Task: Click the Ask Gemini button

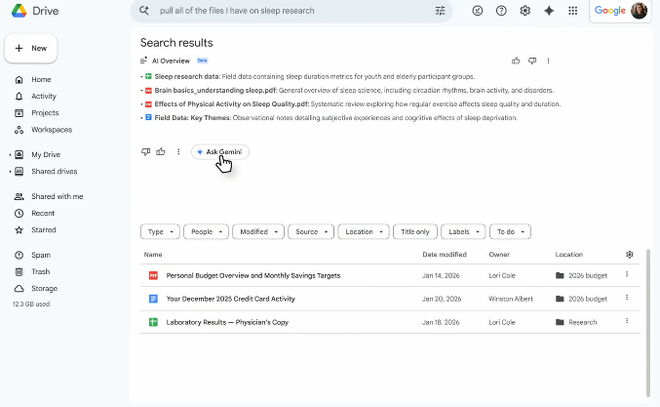Action: click(x=220, y=152)
